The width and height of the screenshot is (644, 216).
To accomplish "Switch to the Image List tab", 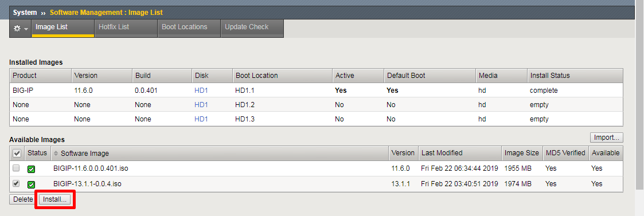I will point(63,28).
